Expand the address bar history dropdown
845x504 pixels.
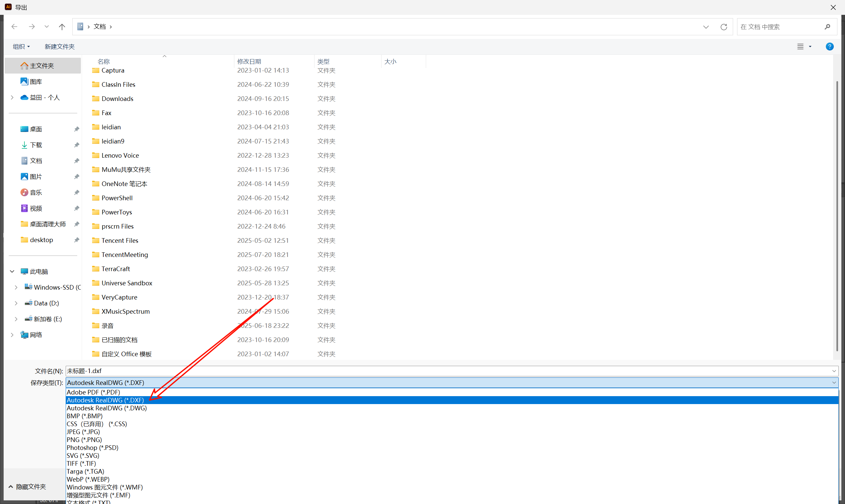tap(706, 27)
